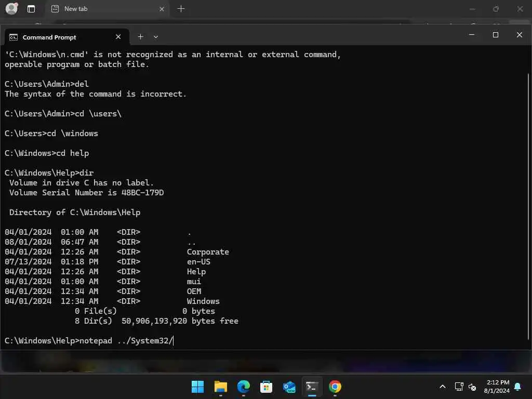The width and height of the screenshot is (532, 399).
Task: Click the 'C:\Windows\Help>dir' prompt line
Action: (49, 172)
